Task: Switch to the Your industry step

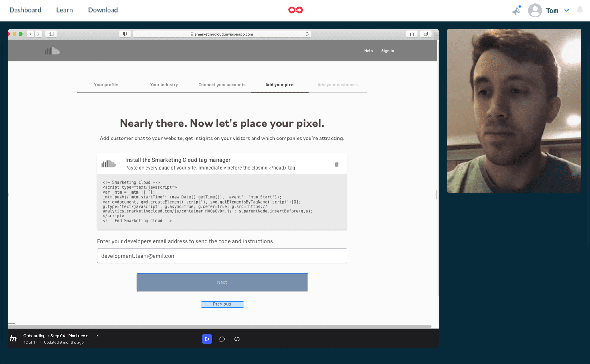Action: (x=164, y=85)
